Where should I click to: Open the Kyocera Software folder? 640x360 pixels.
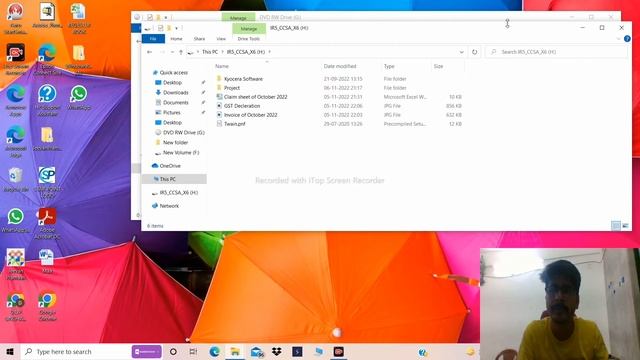pos(243,79)
